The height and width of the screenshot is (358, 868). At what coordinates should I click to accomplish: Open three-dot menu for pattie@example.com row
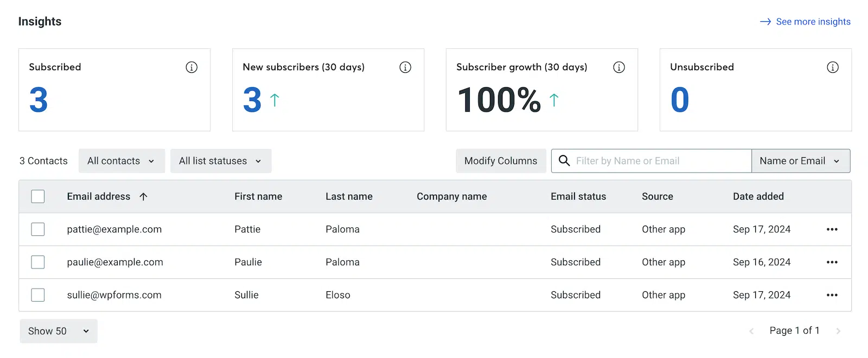coord(832,229)
